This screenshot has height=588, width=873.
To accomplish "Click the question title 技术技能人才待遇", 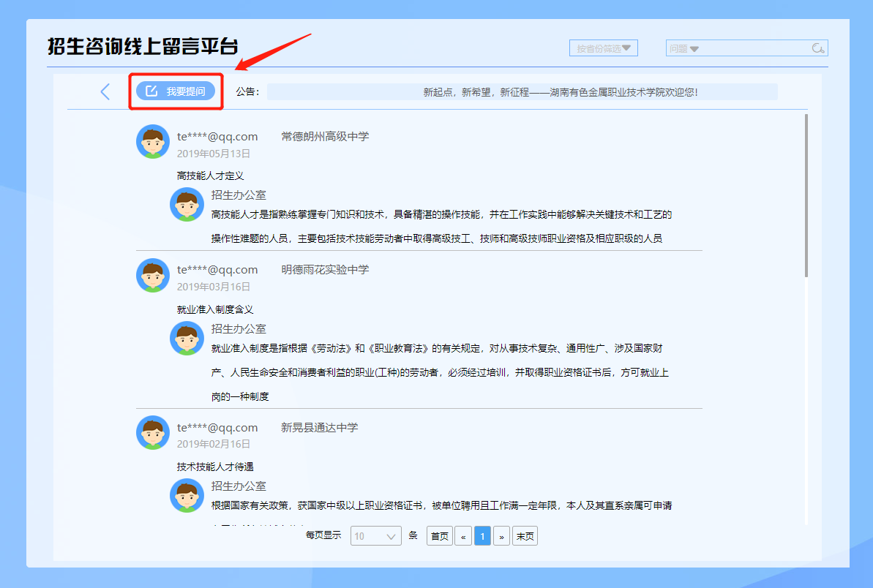I will 215,467.
